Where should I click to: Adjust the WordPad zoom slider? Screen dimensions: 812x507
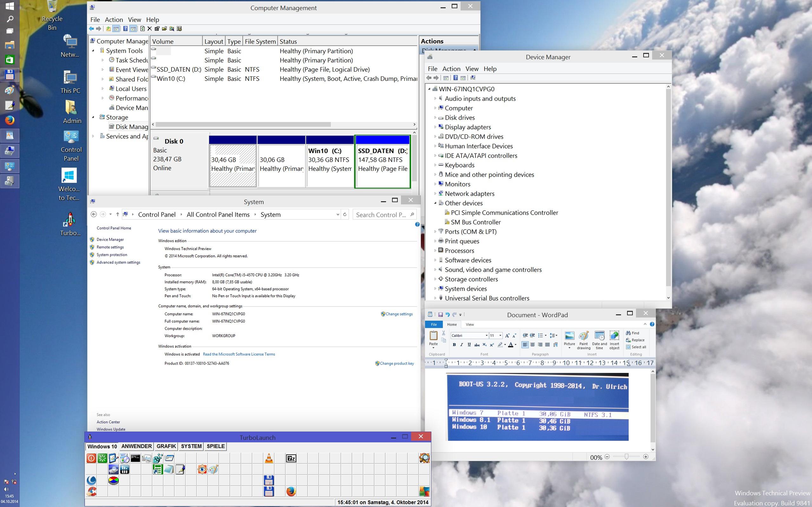tap(626, 457)
